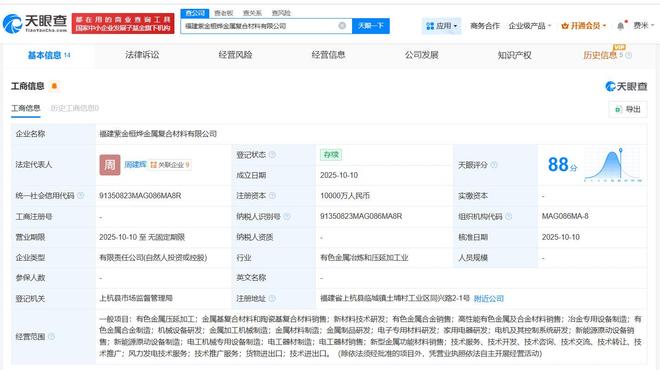This screenshot has width=660, height=370.
Task: Click the Tianyancha logo
Action: click(35, 24)
